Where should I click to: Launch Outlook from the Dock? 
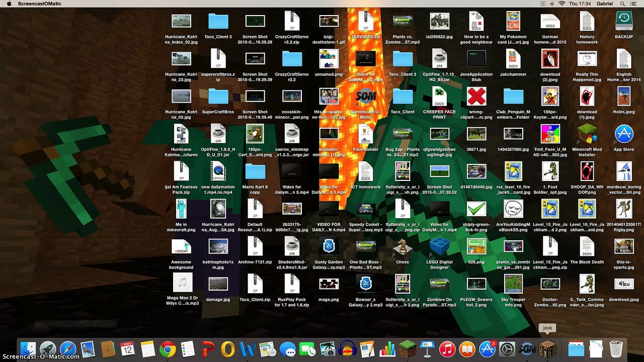pyautogui.click(x=227, y=348)
